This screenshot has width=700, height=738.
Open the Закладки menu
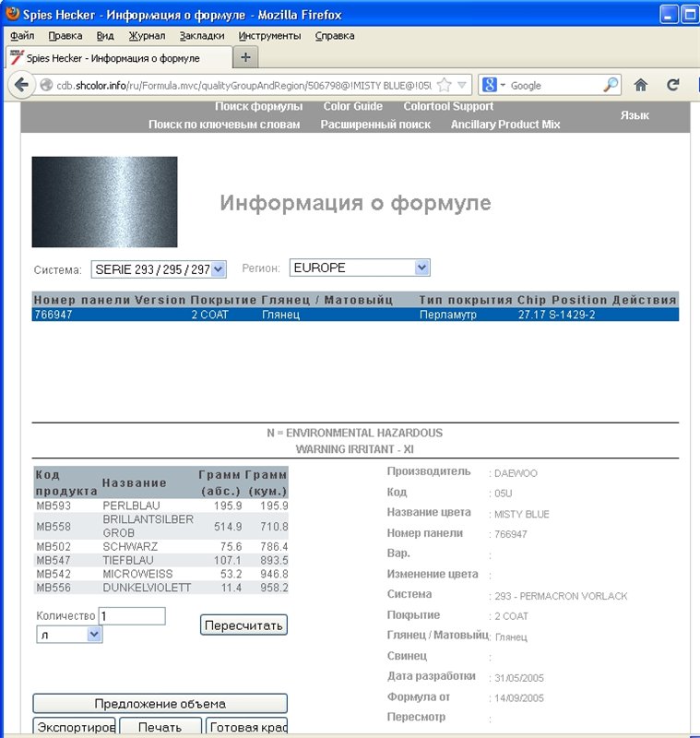tap(202, 36)
